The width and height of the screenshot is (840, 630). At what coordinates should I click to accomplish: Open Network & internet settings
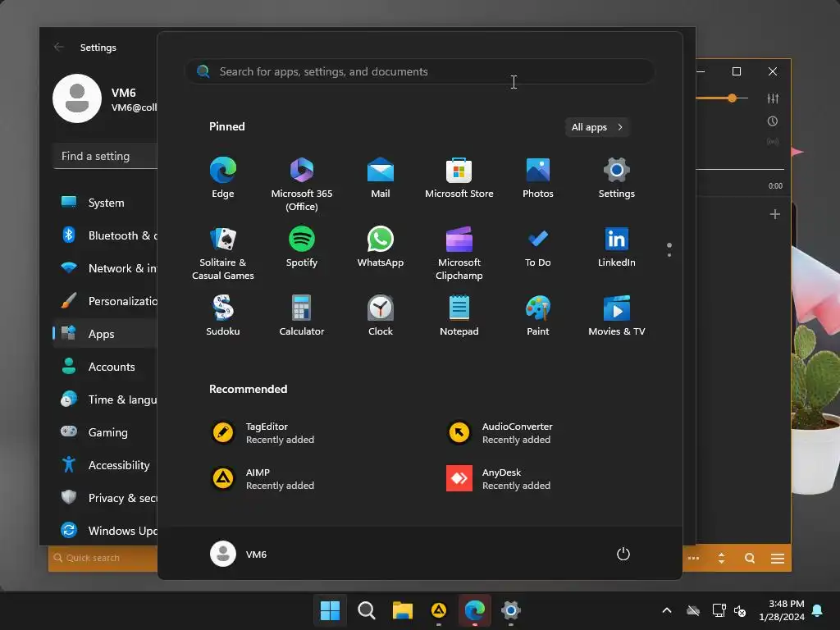pyautogui.click(x=106, y=268)
